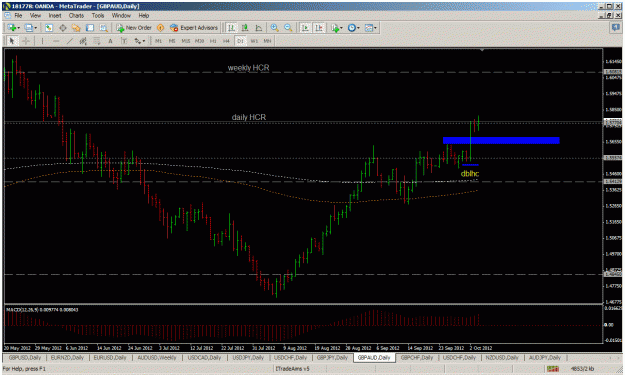Toggle Expert Advisors on or off
This screenshot has width=625, height=375.
pyautogui.click(x=194, y=27)
